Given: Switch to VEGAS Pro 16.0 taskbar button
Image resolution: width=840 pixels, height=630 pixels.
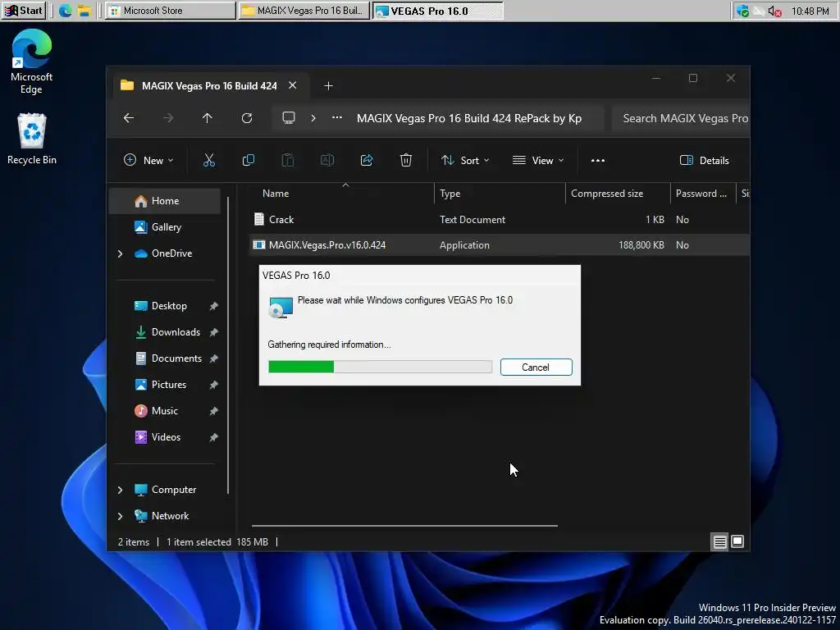Looking at the screenshot, I should 438,11.
